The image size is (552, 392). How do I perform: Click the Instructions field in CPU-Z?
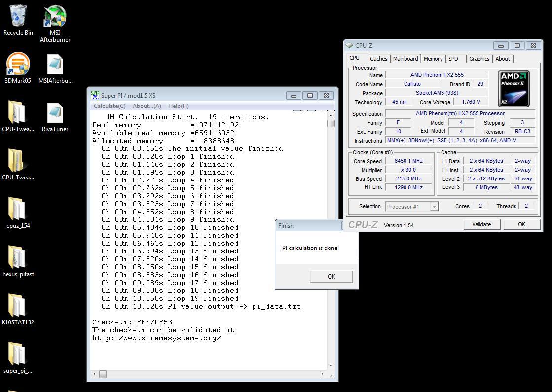coord(460,140)
